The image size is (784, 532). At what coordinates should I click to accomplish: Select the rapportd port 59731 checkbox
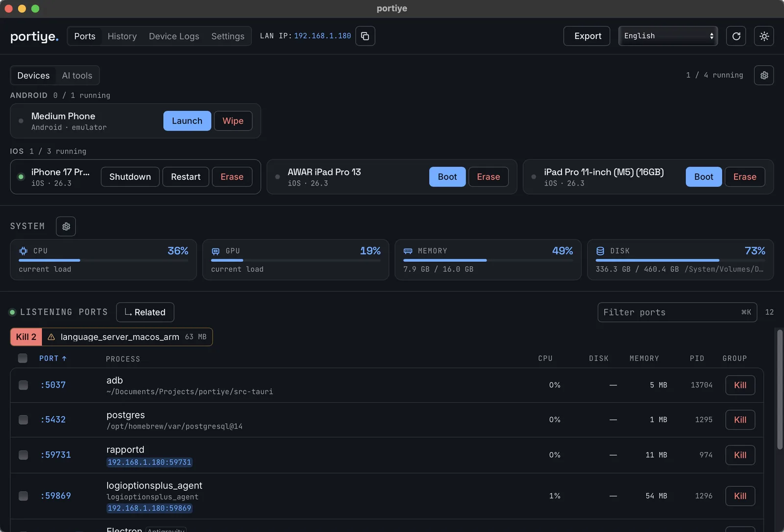point(23,455)
